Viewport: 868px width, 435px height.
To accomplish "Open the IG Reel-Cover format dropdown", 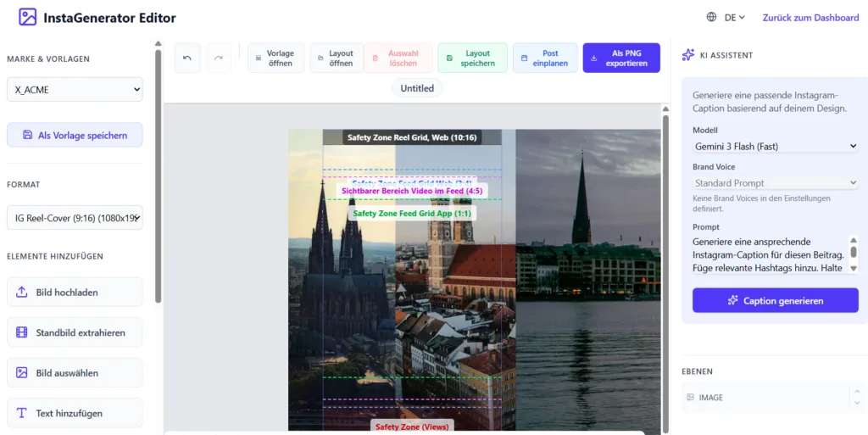I will click(75, 218).
